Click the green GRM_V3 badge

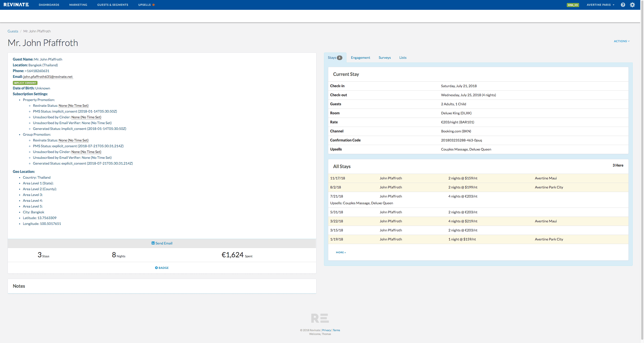point(573,5)
